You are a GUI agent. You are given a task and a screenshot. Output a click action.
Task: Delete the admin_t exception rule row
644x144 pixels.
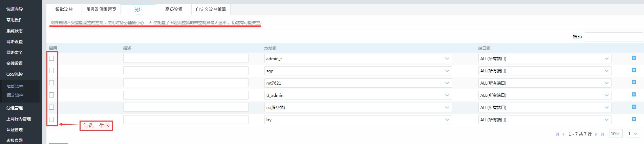[634, 58]
